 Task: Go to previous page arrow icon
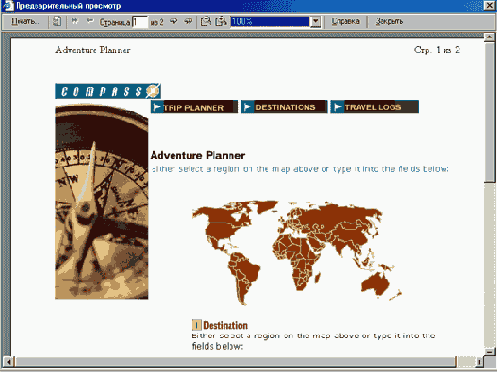[90, 22]
